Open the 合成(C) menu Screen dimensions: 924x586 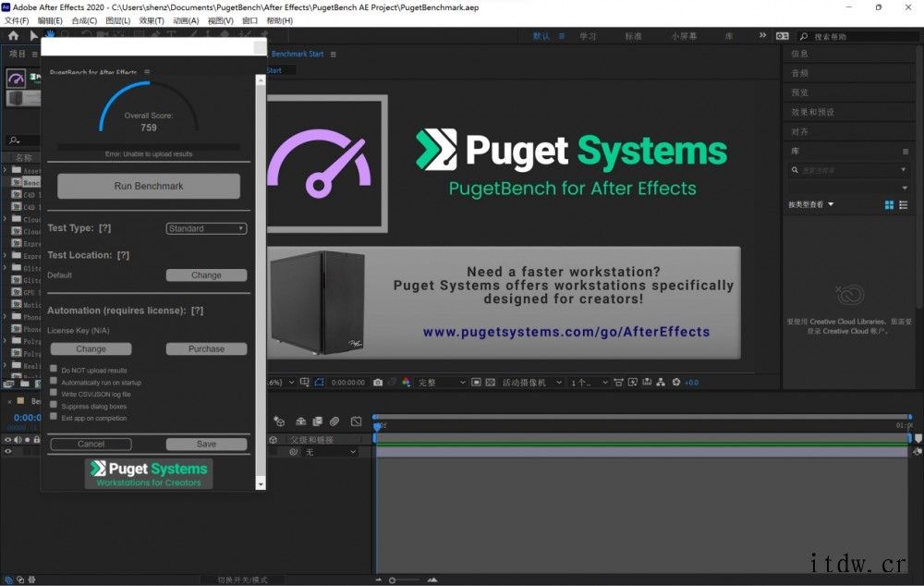tap(84, 20)
